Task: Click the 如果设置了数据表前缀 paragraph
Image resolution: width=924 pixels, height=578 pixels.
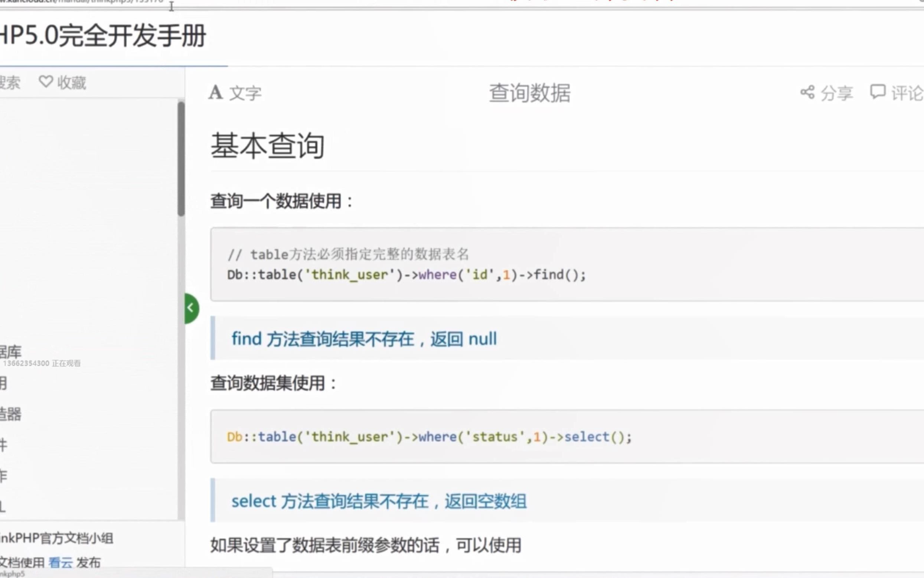Action: (x=366, y=545)
